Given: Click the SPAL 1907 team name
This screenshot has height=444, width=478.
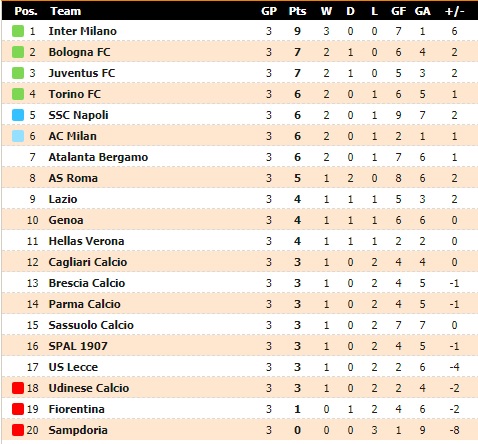Looking at the screenshot, I should click(78, 346).
